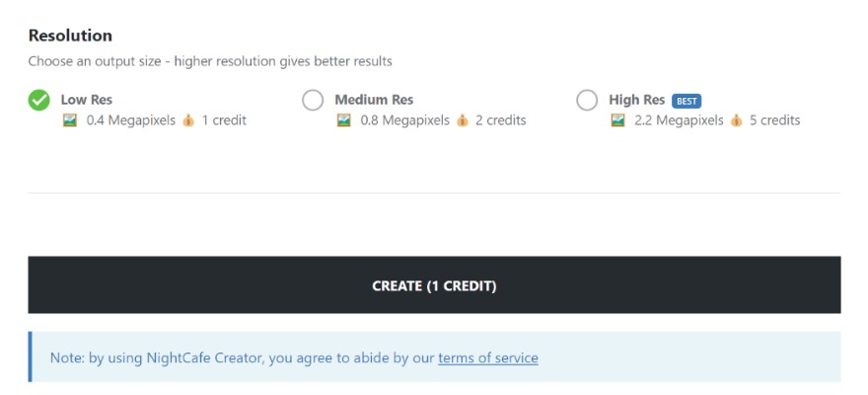Screen dimensions: 868x395
Task: Pick the High Res radio button
Action: (587, 100)
